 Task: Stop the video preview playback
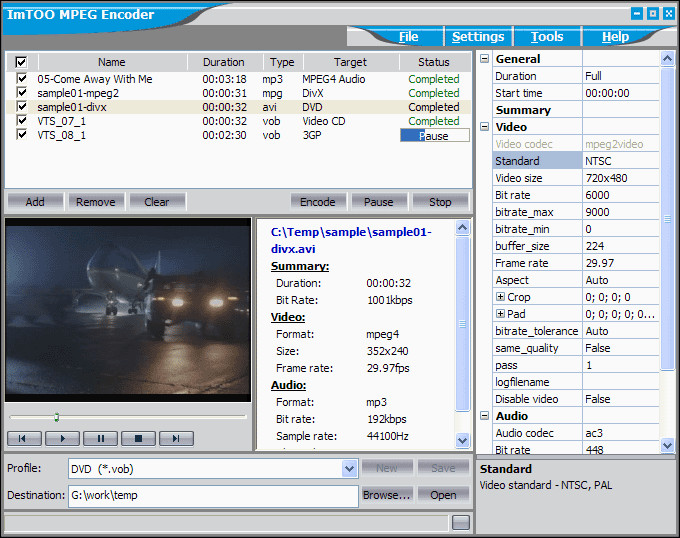coord(139,439)
